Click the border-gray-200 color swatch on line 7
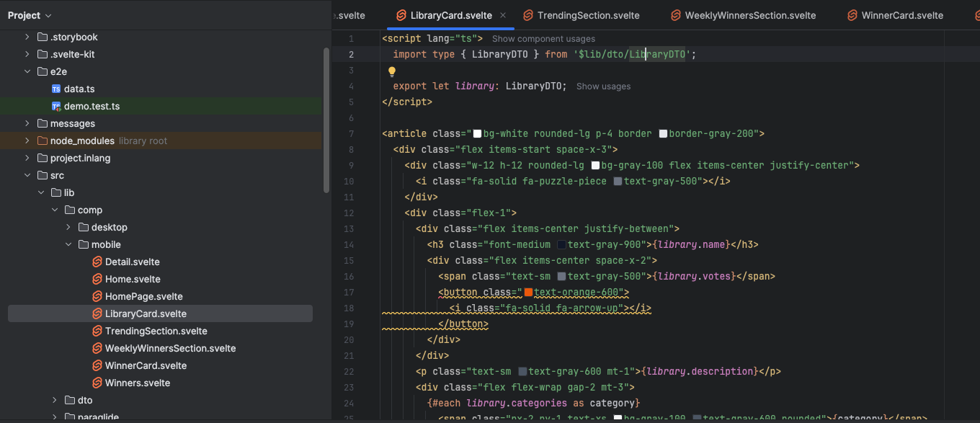Screen dimensions: 980x423 tap(663, 134)
